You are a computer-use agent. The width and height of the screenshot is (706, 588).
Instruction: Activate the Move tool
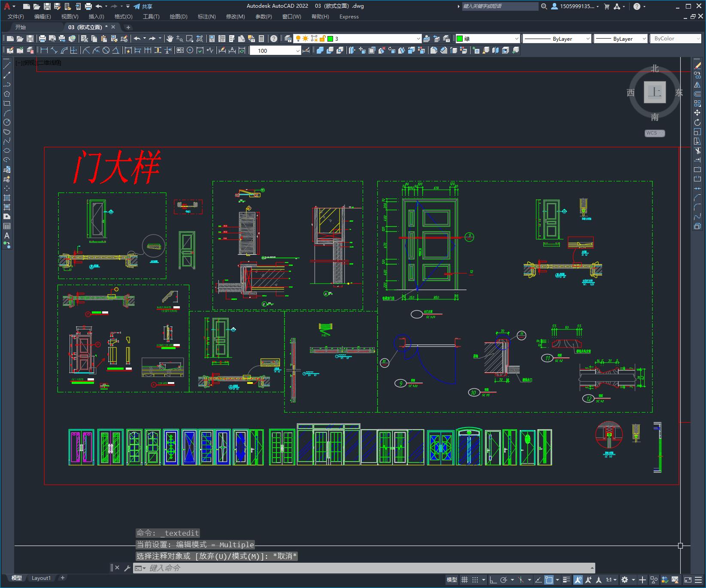[697, 113]
